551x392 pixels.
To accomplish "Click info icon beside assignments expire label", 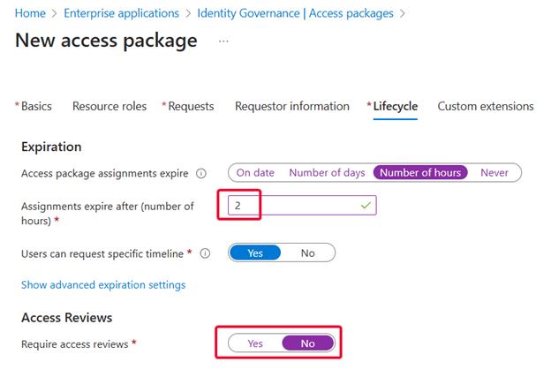I will pos(201,174).
